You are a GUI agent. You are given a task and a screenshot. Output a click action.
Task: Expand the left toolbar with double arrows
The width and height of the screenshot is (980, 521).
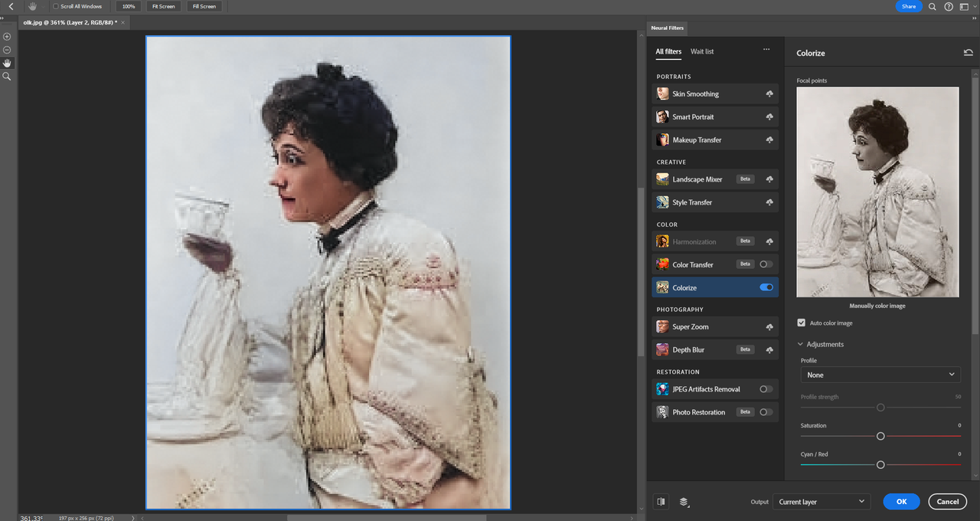click(3, 17)
